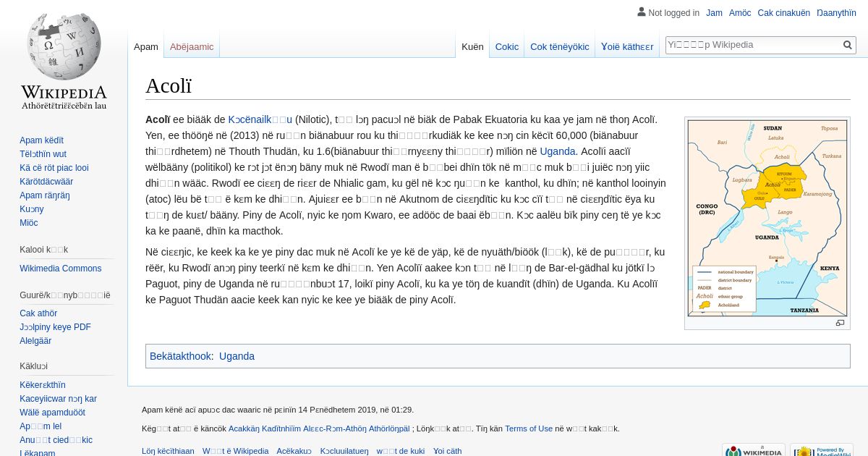This screenshot has height=456, width=868.
Task: Click the last-edited date text in the footer
Action: (278, 410)
